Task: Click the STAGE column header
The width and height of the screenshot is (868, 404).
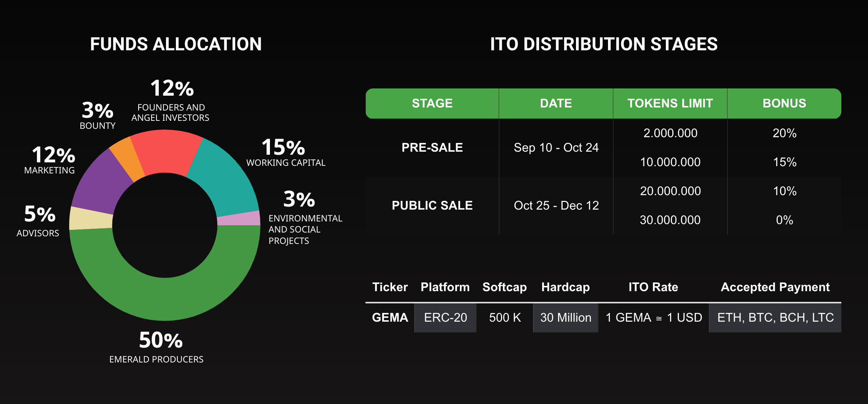Action: (432, 103)
